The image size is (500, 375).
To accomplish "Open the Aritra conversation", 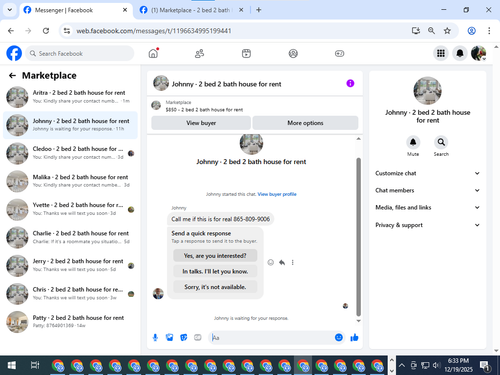I will [70, 97].
